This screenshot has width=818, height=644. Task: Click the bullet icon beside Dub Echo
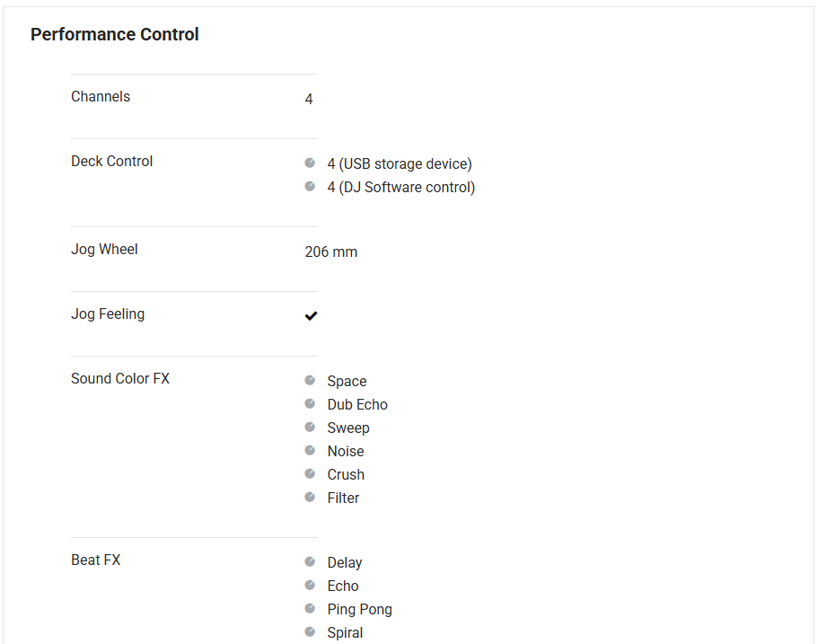click(x=310, y=404)
